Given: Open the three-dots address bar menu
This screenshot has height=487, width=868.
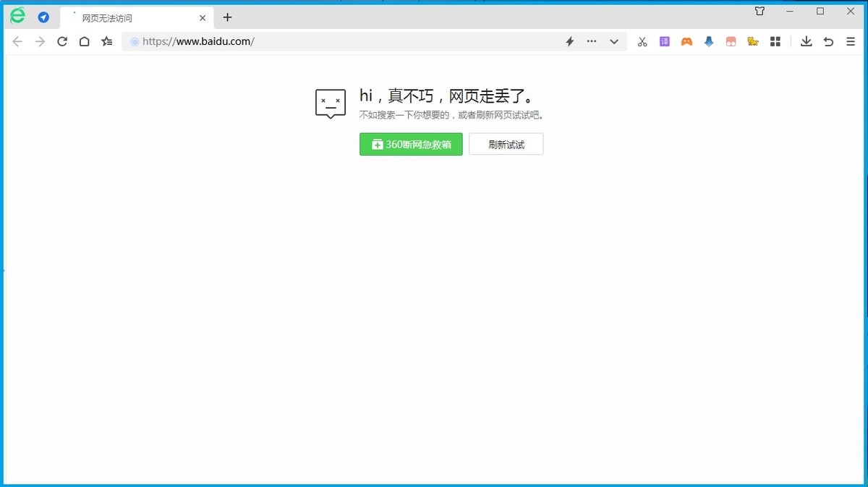Looking at the screenshot, I should [x=592, y=42].
